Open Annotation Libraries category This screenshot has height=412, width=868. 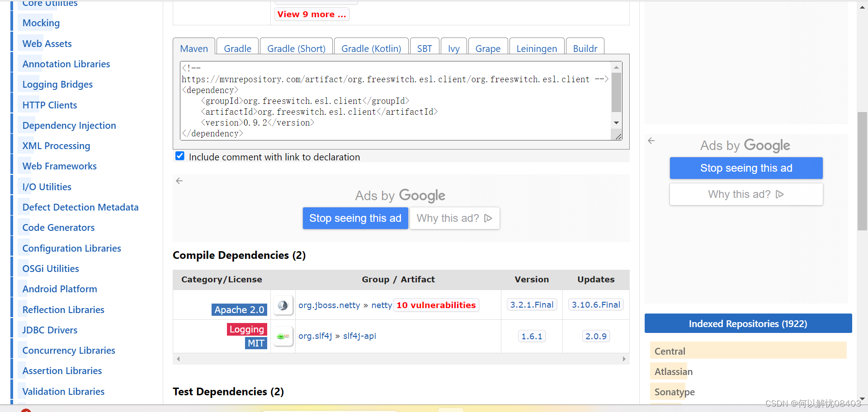66,64
